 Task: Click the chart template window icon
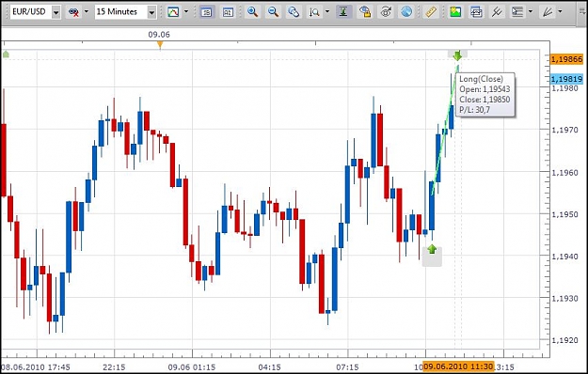476,12
